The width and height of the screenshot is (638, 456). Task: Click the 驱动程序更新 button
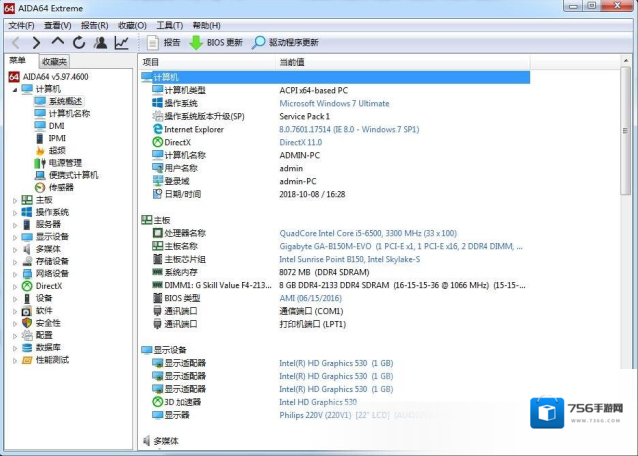click(x=286, y=43)
